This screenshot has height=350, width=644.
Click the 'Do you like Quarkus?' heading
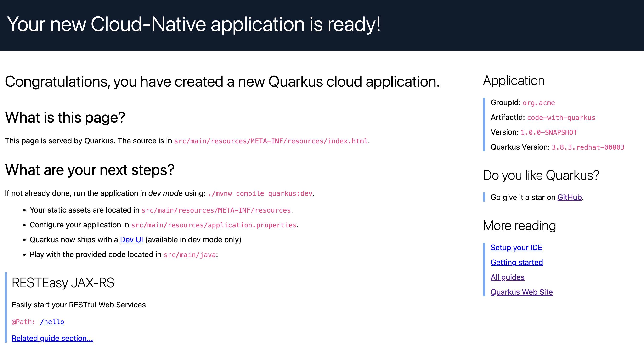point(541,175)
